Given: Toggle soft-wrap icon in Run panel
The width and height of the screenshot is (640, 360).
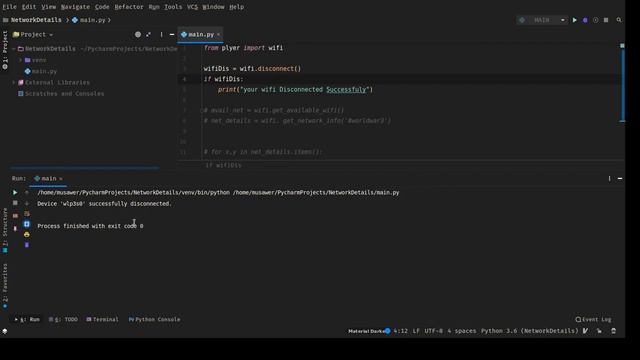Looking at the screenshot, I should tap(27, 213).
